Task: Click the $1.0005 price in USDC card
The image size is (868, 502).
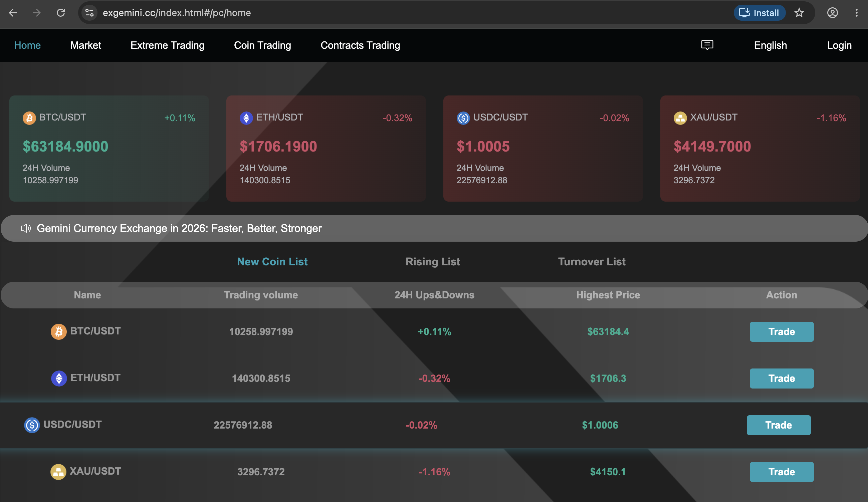Action: click(x=483, y=146)
